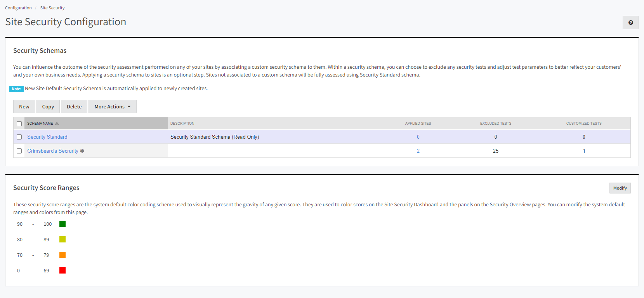
Task: Click the applied sites count 2 link
Action: [x=418, y=151]
